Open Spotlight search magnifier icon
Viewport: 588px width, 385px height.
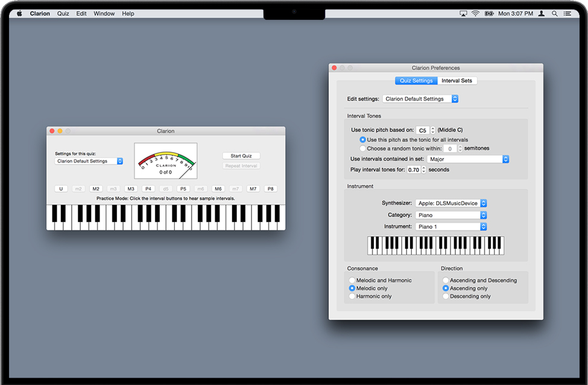pyautogui.click(x=554, y=13)
